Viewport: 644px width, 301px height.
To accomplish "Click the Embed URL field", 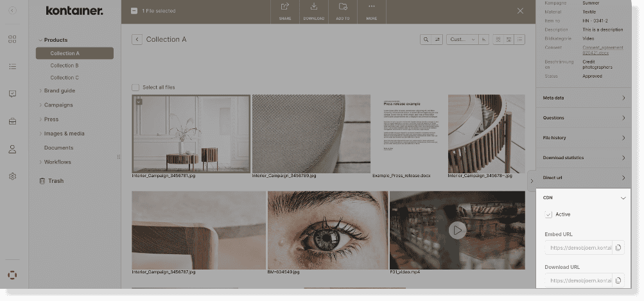I will (x=579, y=248).
